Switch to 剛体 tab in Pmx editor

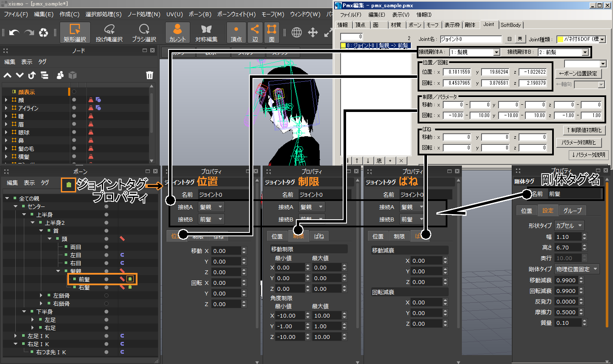click(470, 25)
